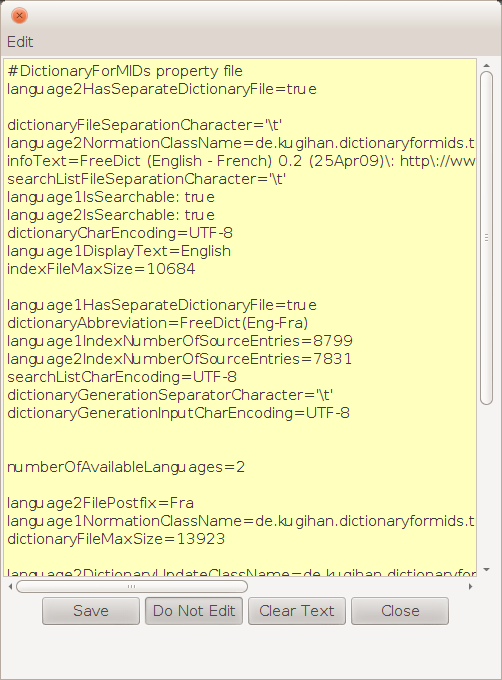Click the vertical scrollbar thumb
The height and width of the screenshot is (680, 502).
coord(486,238)
